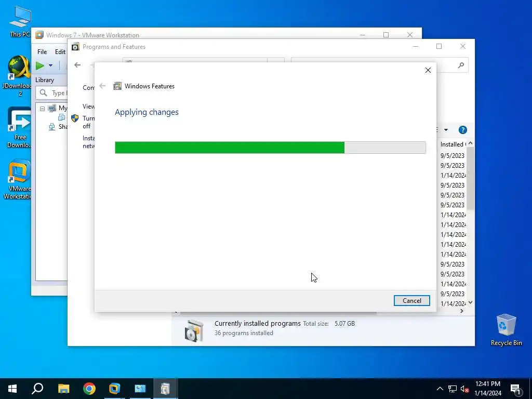Maximize VMware Workstation window

(x=386, y=35)
